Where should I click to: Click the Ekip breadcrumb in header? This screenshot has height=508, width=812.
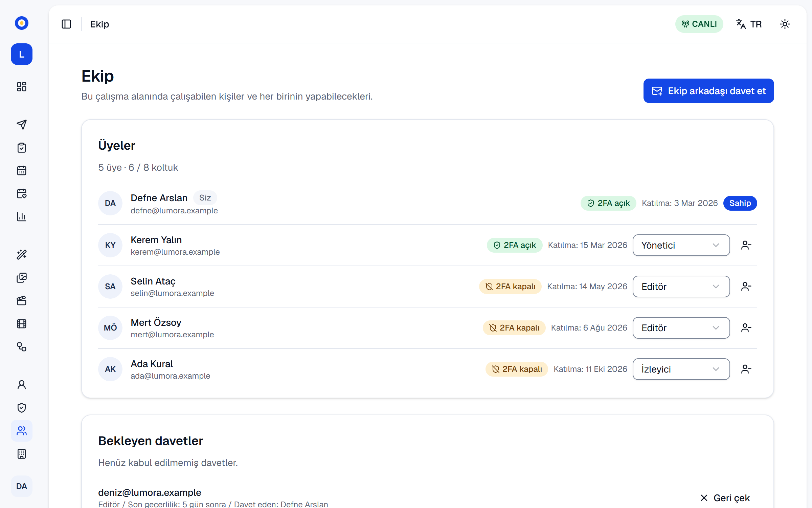click(x=99, y=24)
